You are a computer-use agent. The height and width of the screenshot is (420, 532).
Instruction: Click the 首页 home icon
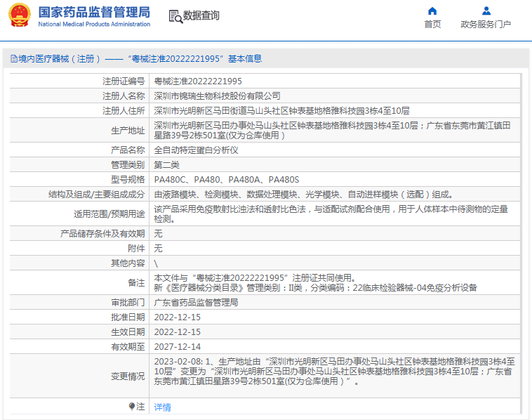(x=432, y=11)
